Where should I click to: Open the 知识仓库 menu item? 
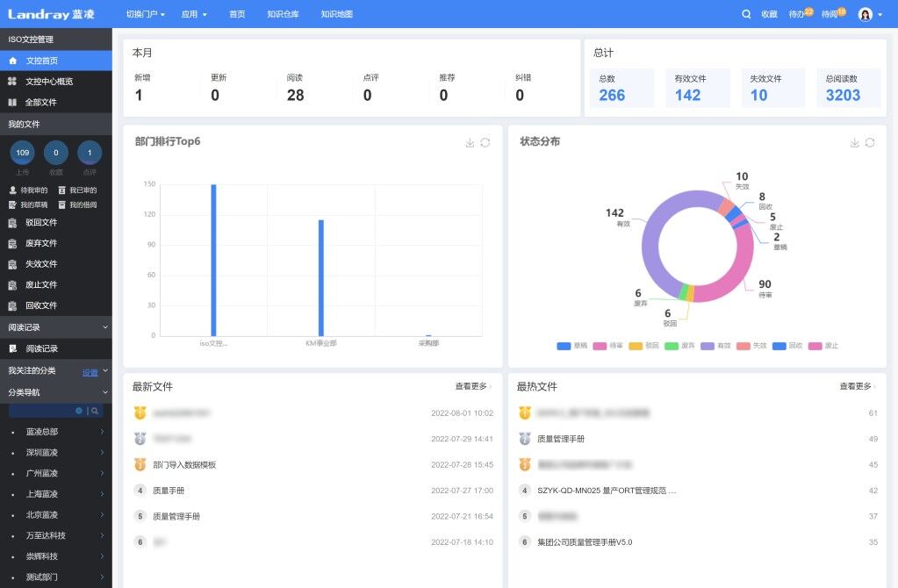click(283, 14)
